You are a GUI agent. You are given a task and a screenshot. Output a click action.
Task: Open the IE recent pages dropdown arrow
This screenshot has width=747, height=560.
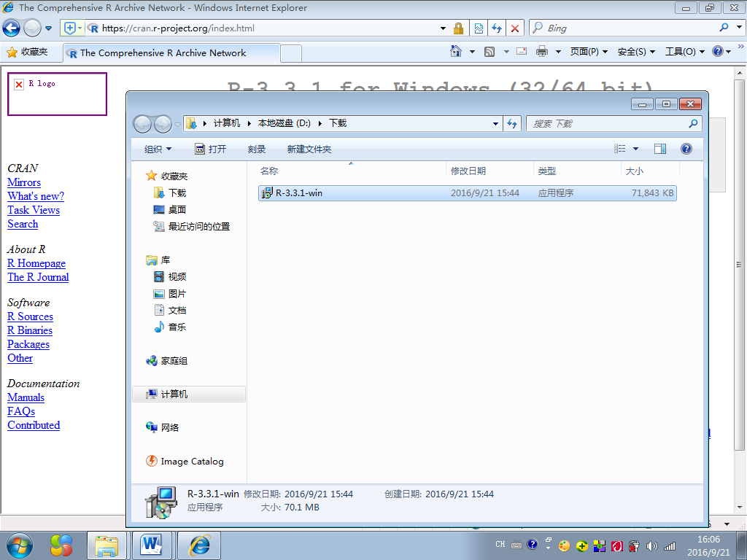click(49, 28)
